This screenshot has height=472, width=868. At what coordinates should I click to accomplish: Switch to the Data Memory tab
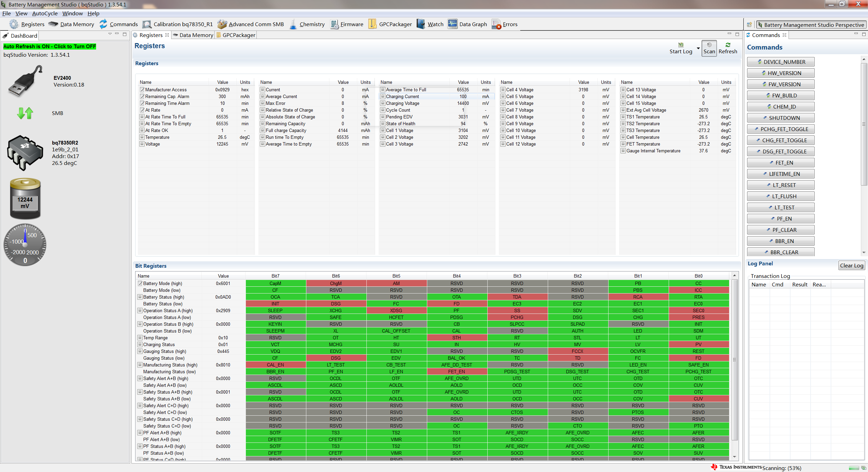[x=193, y=35]
